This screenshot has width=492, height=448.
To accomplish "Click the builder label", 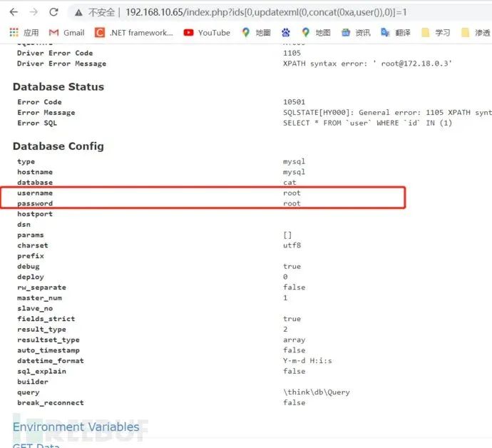I will pyautogui.click(x=33, y=382).
